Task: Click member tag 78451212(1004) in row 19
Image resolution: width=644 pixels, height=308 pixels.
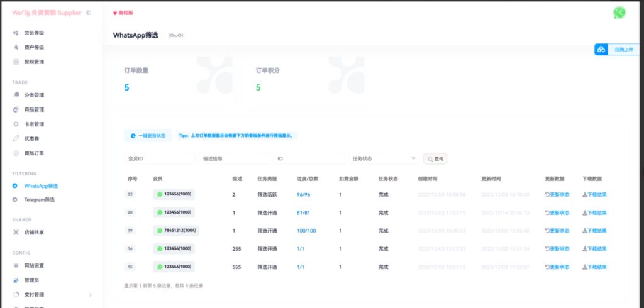Action: 176,231
